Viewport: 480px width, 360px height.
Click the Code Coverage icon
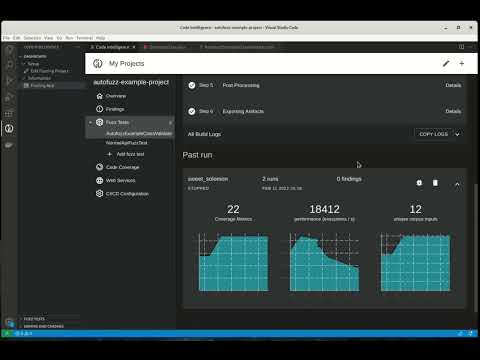pos(99,167)
